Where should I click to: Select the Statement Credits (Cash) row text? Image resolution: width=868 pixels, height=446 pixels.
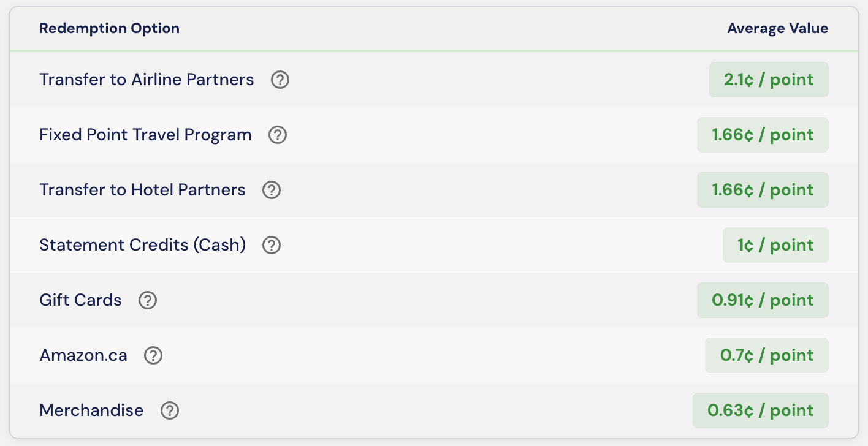coord(143,245)
